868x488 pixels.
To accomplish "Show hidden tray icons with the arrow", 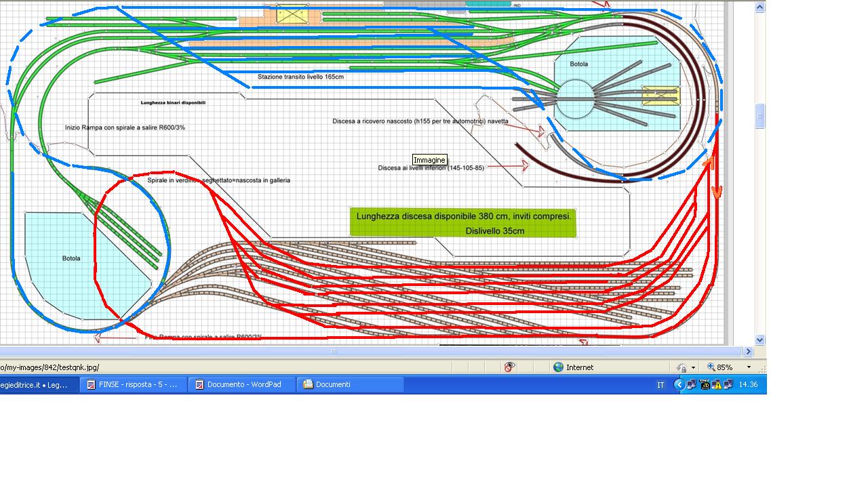I will click(x=679, y=384).
